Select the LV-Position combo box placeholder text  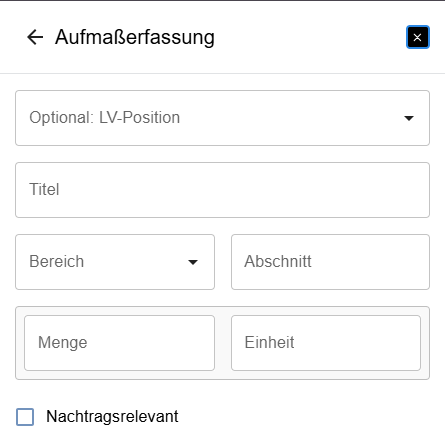coord(104,118)
